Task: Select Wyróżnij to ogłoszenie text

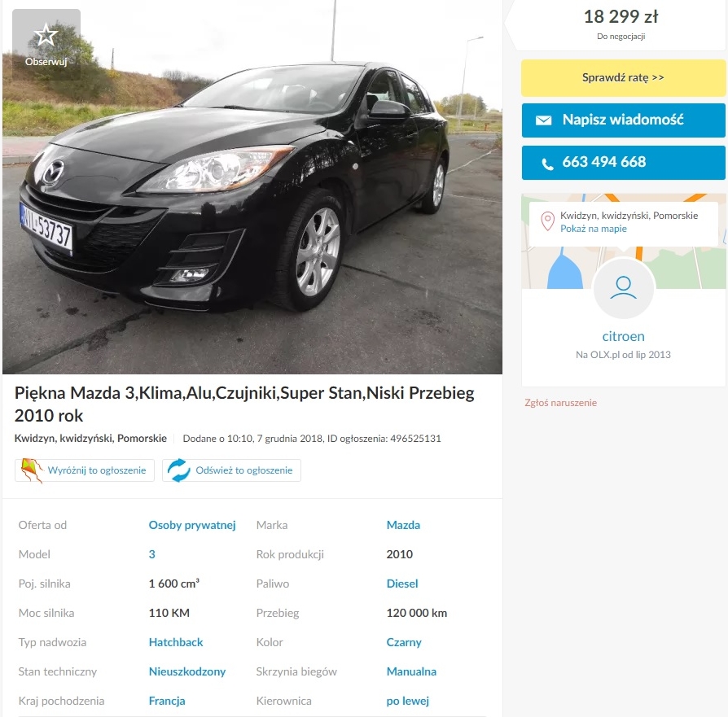Action: point(97,470)
